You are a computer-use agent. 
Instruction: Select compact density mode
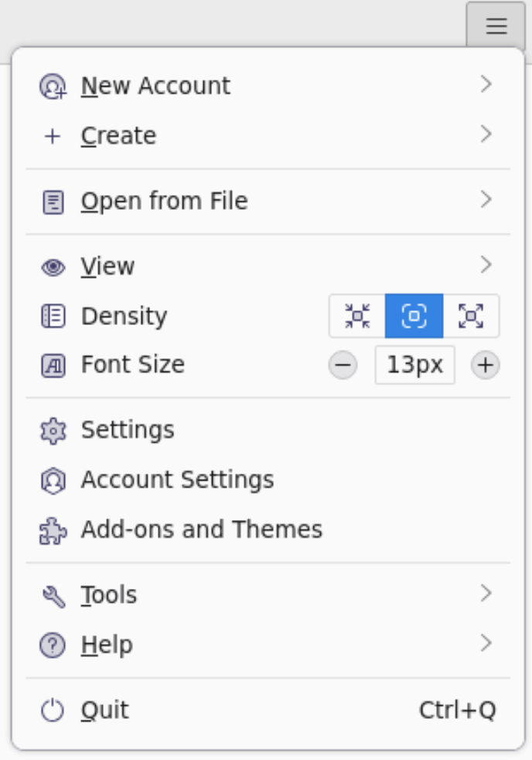357,316
